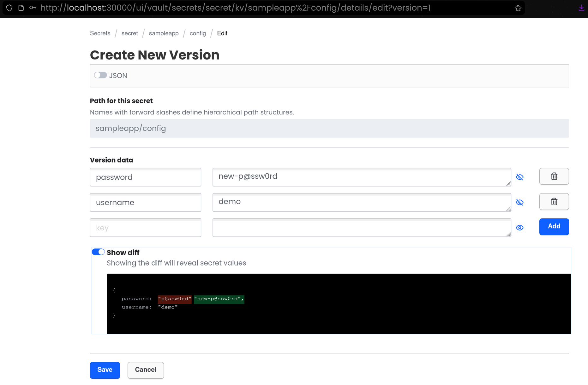588x385 pixels.
Task: Cancel editing the secret
Action: pos(146,370)
